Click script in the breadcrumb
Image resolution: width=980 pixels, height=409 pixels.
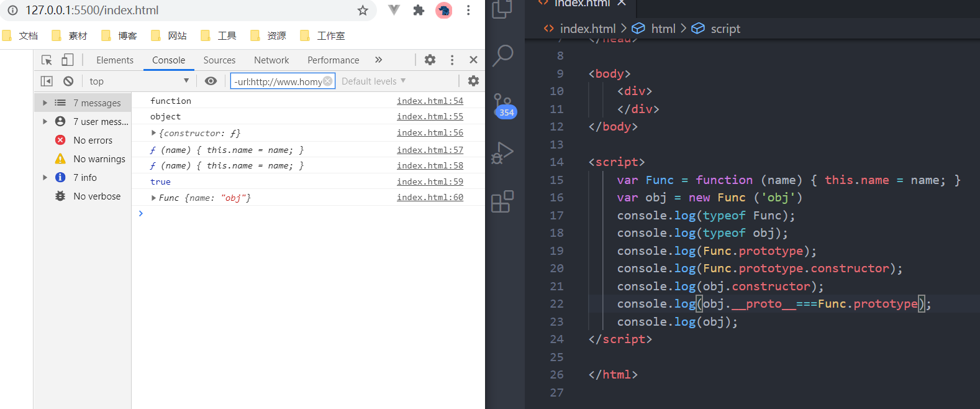pos(725,29)
